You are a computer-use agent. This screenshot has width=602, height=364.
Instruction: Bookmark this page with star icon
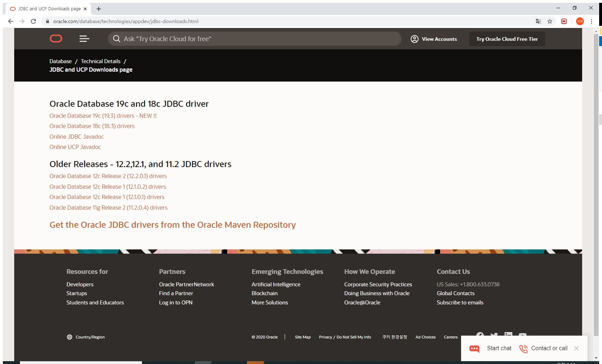[x=550, y=21]
